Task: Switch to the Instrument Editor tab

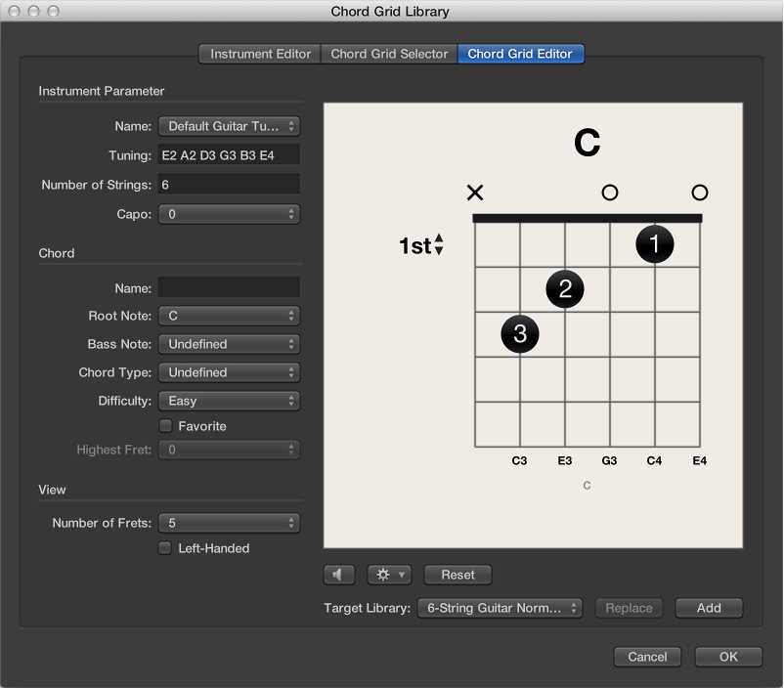Action: tap(258, 54)
